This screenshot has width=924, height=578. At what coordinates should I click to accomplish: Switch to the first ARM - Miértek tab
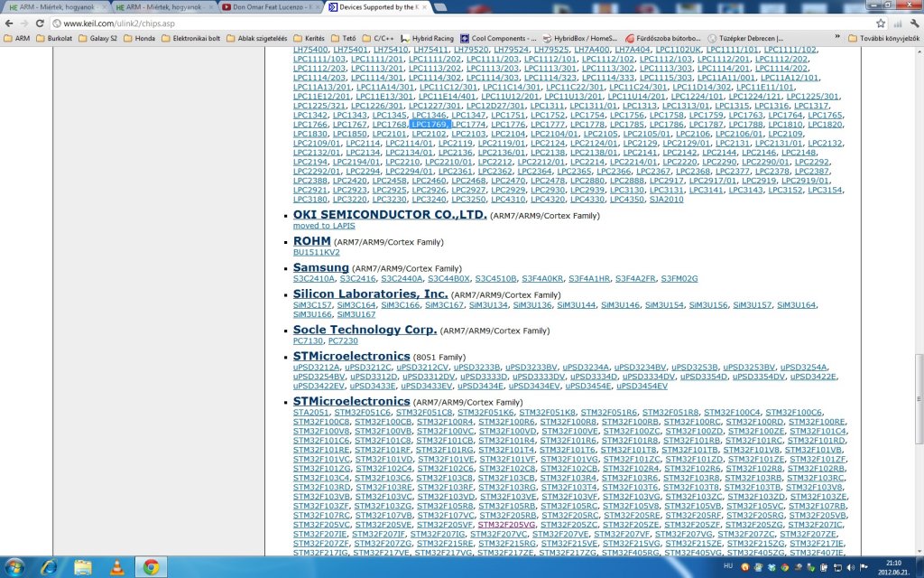point(54,7)
